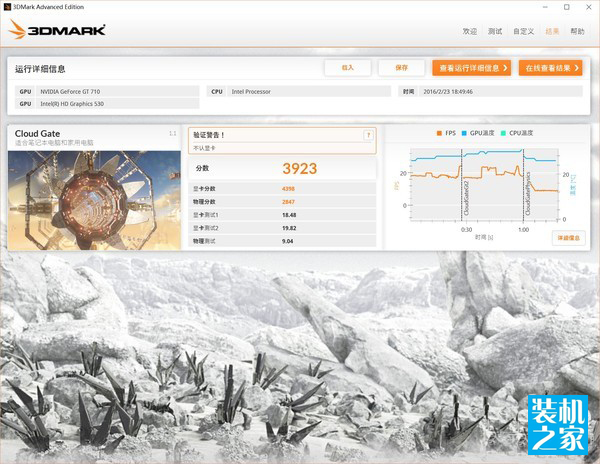Maximize the 3DMark window
Viewport: 600px width, 464px height.
567,7
